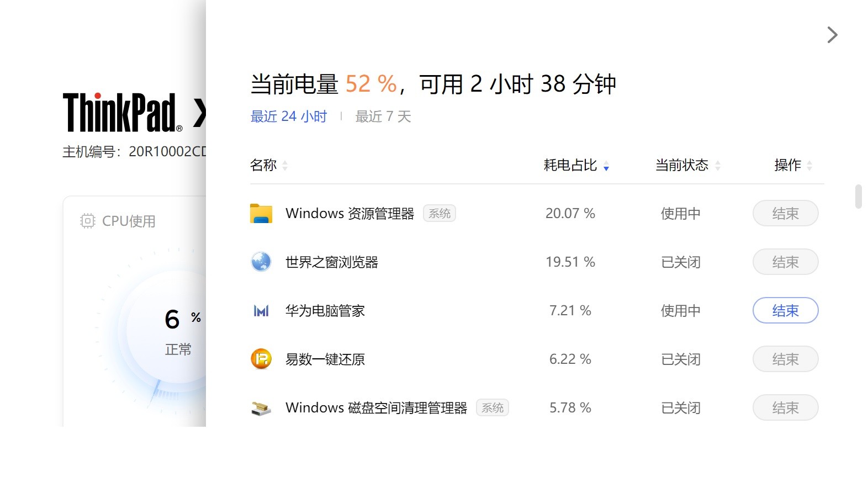Viewport: 868px width, 477px height.
Task: Click 使用中 status of Windows 资源管理器
Action: pyautogui.click(x=681, y=214)
